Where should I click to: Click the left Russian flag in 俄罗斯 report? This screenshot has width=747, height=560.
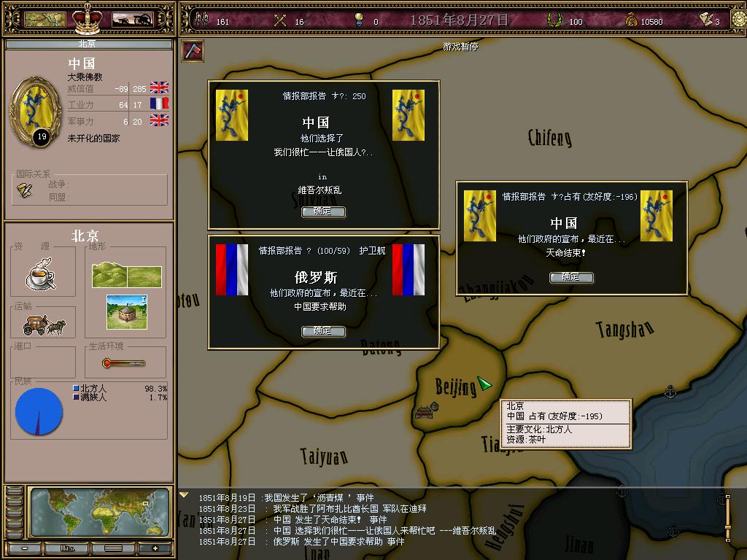[232, 270]
